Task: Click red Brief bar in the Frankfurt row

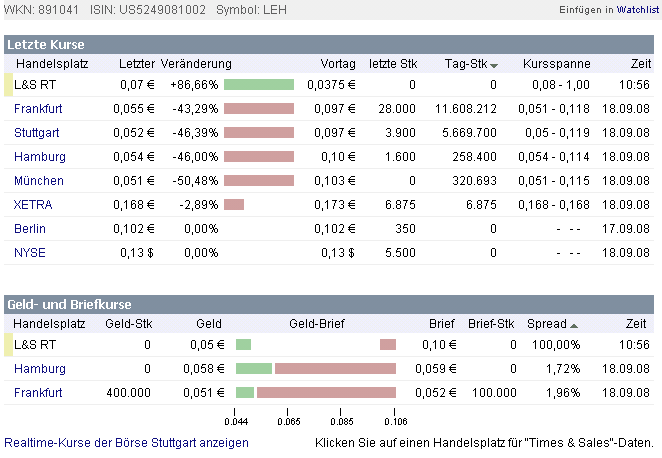Action: 326,393
